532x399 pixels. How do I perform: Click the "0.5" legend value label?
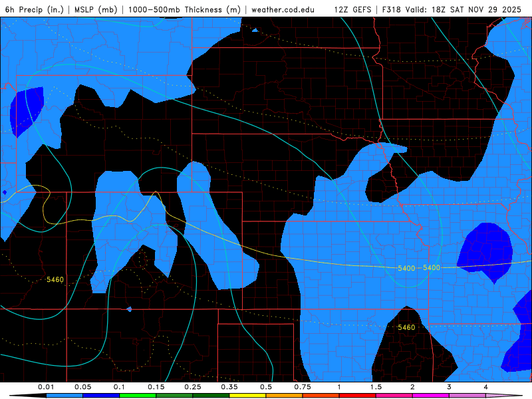(266, 387)
